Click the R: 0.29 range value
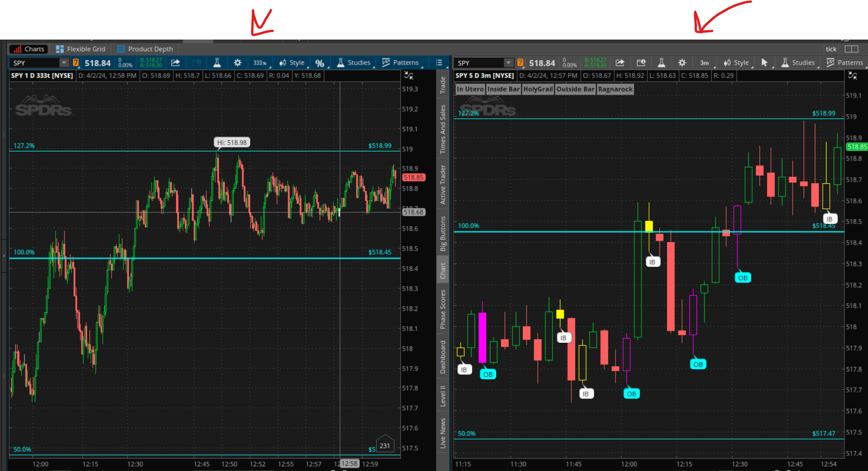The width and height of the screenshot is (868, 471). [x=724, y=75]
